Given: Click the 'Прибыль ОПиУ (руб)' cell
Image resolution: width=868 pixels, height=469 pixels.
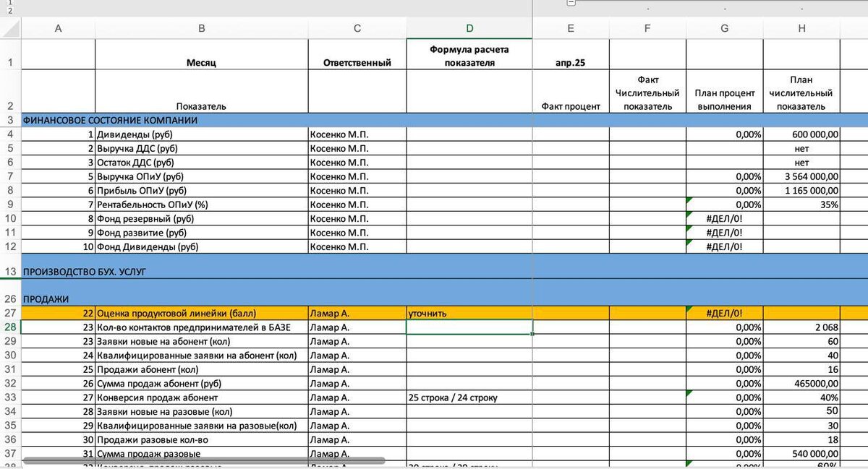Looking at the screenshot, I should (202, 191).
